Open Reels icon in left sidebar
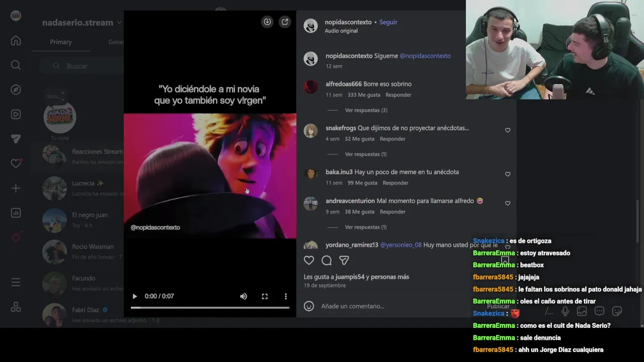 16,115
